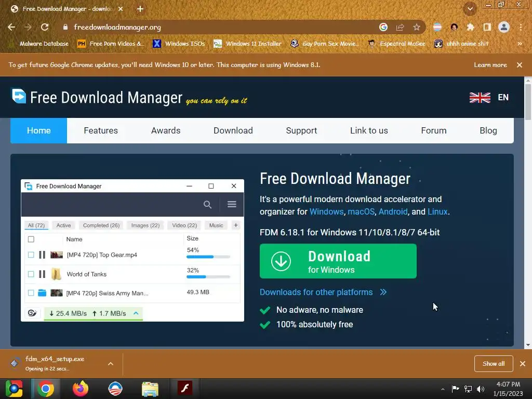Open a new tab with plus icon

point(140,9)
